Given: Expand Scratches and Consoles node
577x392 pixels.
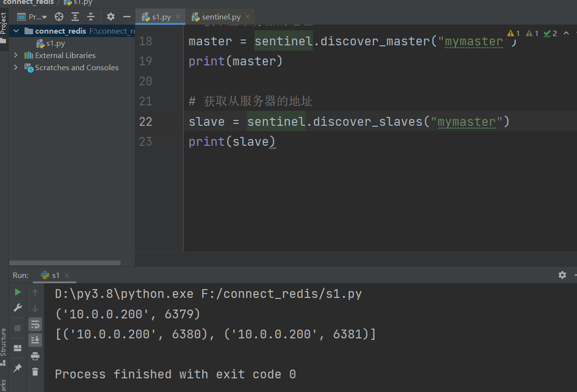Looking at the screenshot, I should point(16,67).
